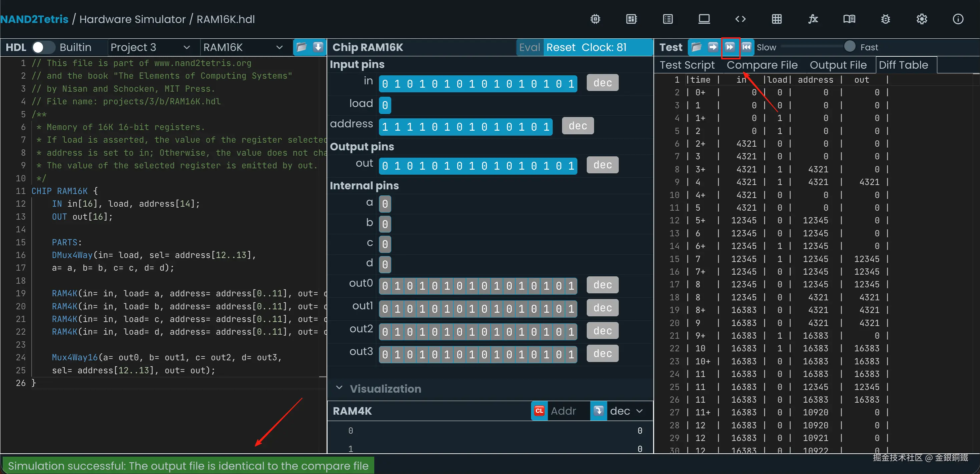Collapse the Visualization section
The image size is (980, 474).
pyautogui.click(x=339, y=388)
